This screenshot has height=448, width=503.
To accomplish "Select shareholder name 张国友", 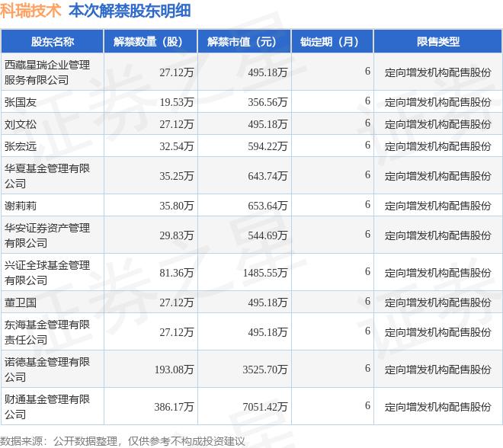I will point(21,102).
